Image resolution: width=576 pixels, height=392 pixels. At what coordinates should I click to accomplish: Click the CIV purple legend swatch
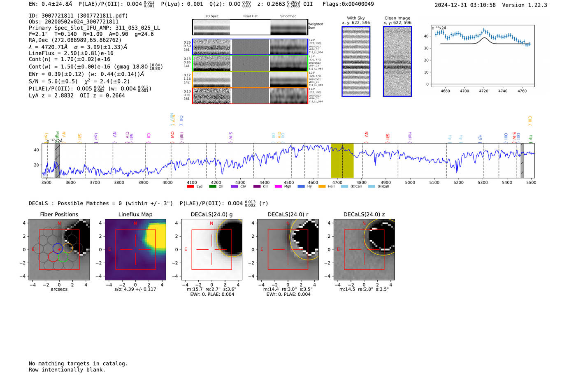tap(234, 186)
